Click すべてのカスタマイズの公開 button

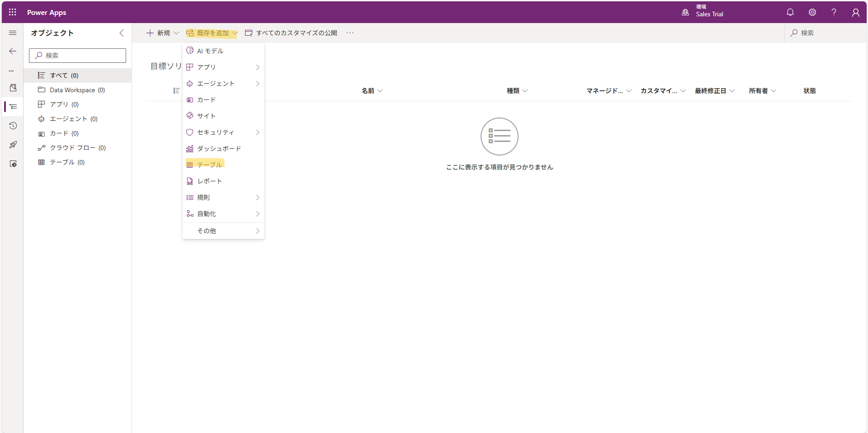[291, 33]
